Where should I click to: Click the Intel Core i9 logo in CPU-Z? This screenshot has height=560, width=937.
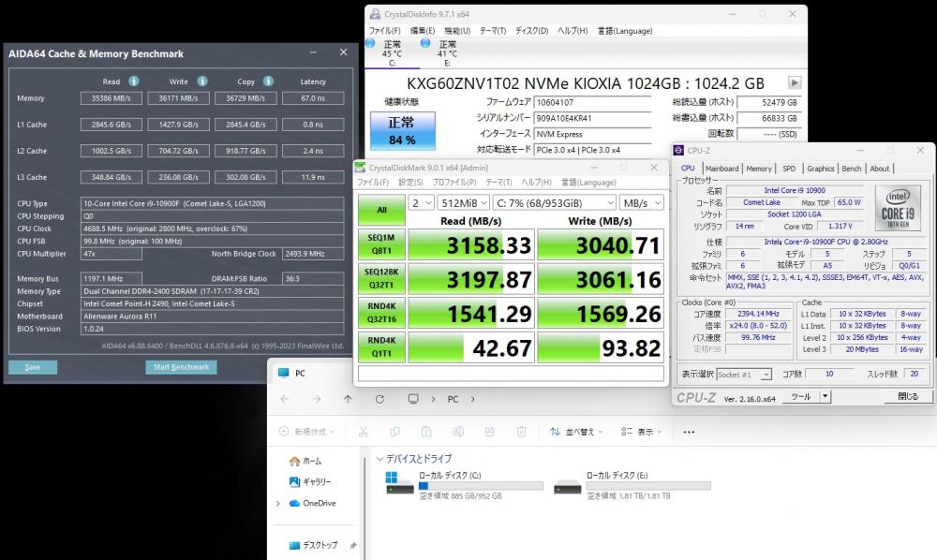898,208
